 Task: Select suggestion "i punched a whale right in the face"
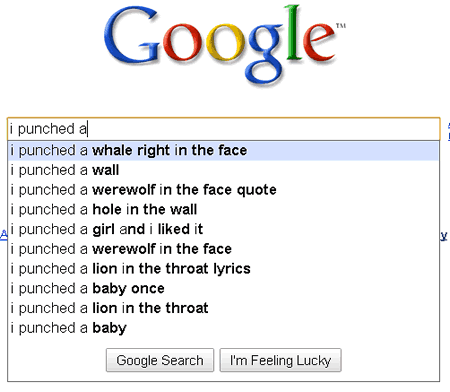coord(223,151)
